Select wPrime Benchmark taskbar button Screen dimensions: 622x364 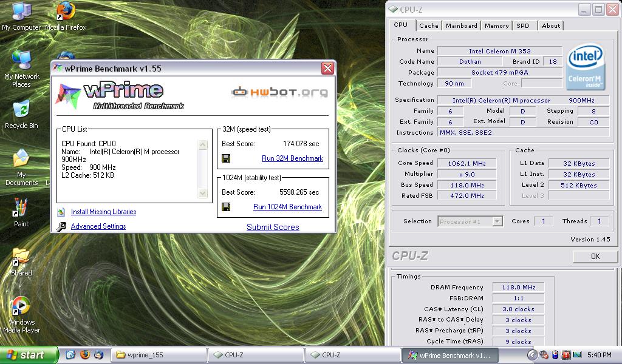451,355
